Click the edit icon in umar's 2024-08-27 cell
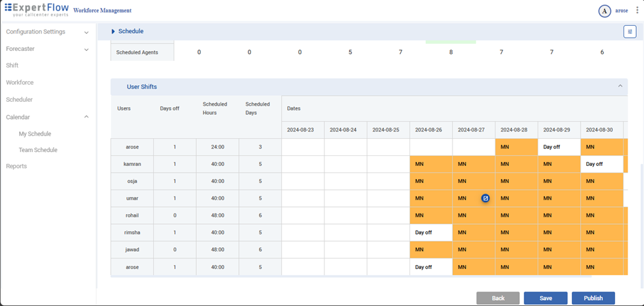Image resolution: width=644 pixels, height=306 pixels. coord(485,198)
